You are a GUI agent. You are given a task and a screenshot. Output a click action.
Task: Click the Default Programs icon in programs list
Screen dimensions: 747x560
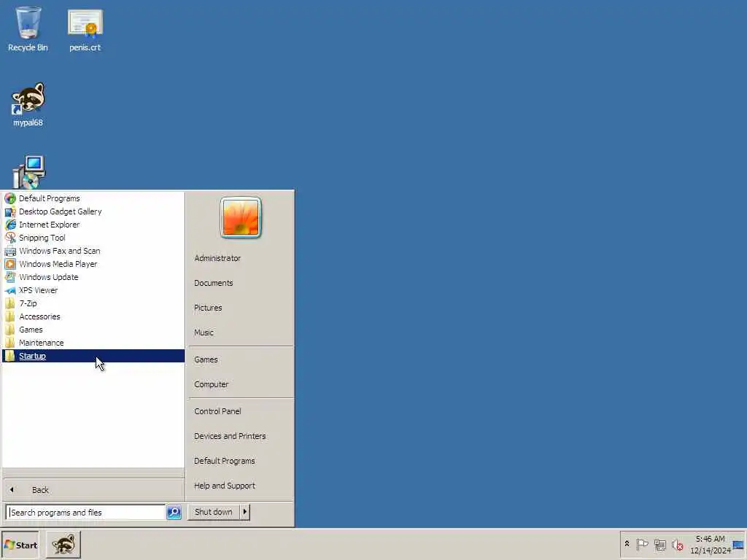pos(10,198)
